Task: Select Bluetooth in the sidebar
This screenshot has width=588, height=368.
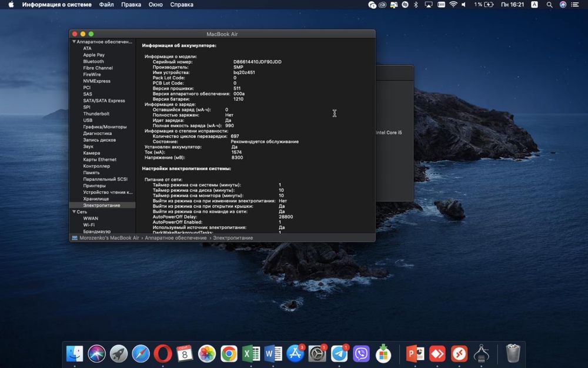Action: 93,61
